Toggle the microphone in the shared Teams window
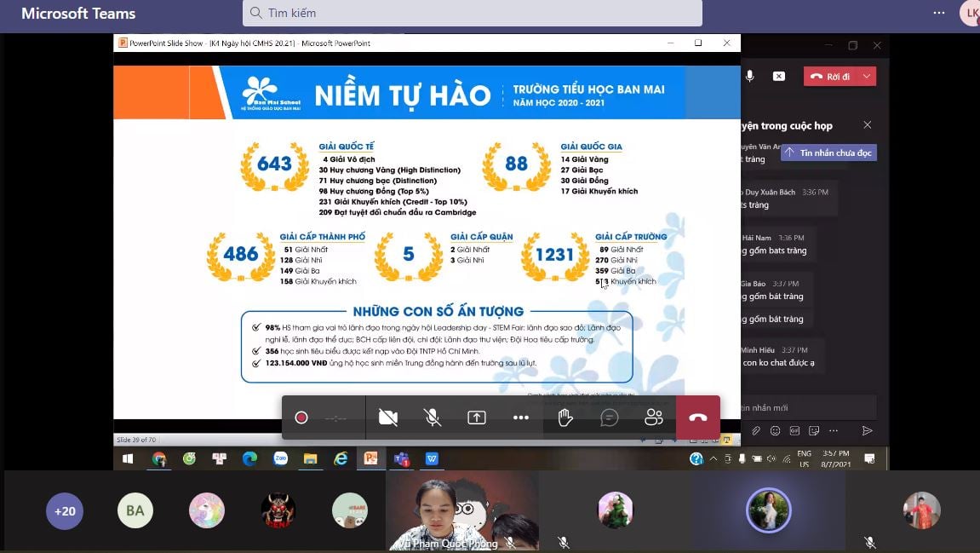Image resolution: width=980 pixels, height=553 pixels. 750,76
